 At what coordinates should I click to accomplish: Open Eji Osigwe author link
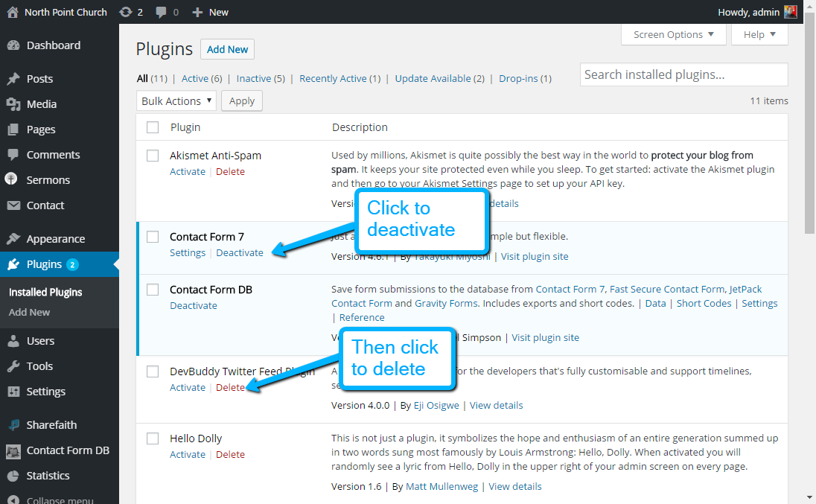tap(436, 406)
